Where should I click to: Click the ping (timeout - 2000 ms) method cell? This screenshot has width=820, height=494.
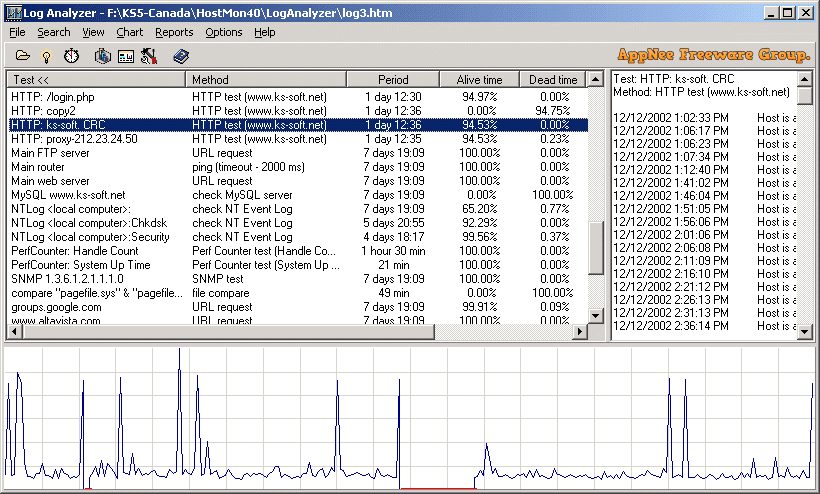[x=248, y=167]
